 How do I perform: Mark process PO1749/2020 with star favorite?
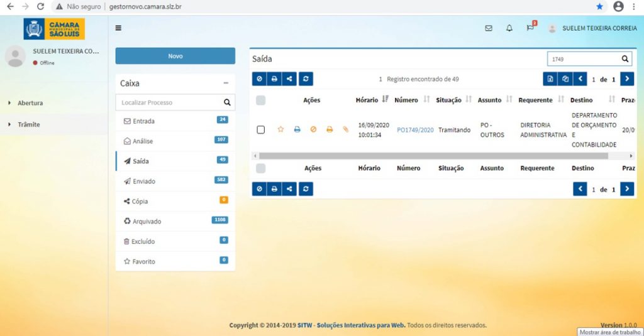(280, 129)
